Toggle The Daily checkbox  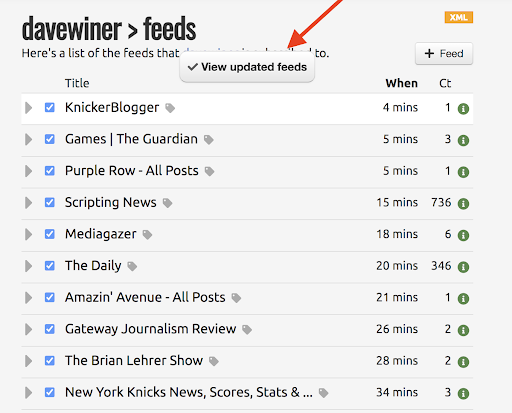point(50,266)
